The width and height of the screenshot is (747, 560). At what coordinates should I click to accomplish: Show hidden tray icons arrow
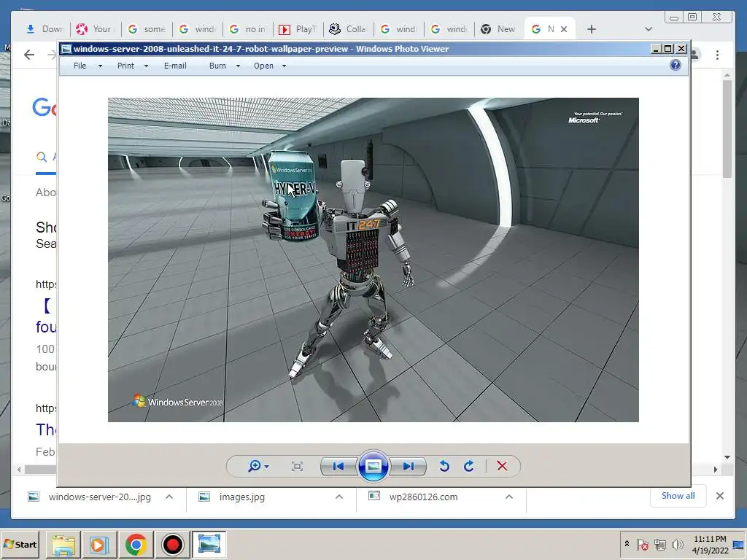pos(627,544)
